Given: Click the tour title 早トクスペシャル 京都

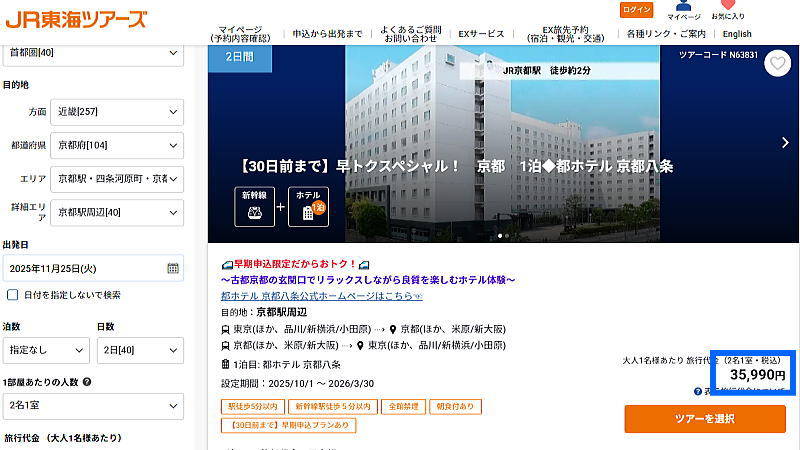Looking at the screenshot, I should [x=456, y=166].
